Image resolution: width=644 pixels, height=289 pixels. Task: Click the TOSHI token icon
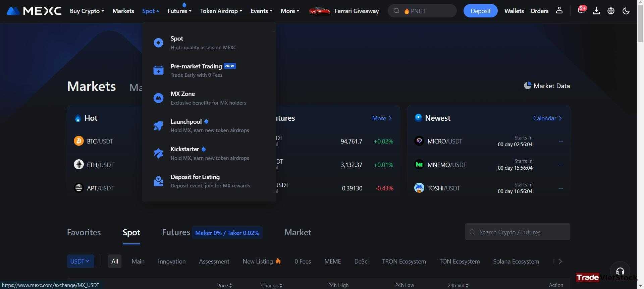419,188
